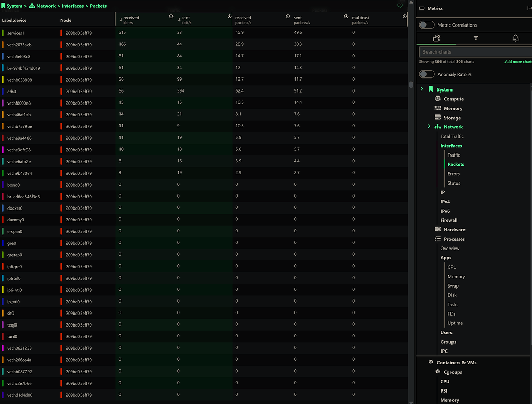The width and height of the screenshot is (532, 404).
Task: Turn on the Anomaly Rate % switch
Action: 427,74
